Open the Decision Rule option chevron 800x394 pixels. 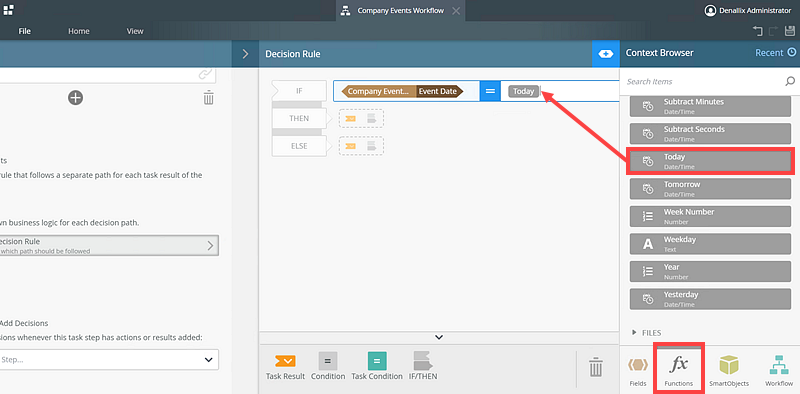(x=210, y=245)
